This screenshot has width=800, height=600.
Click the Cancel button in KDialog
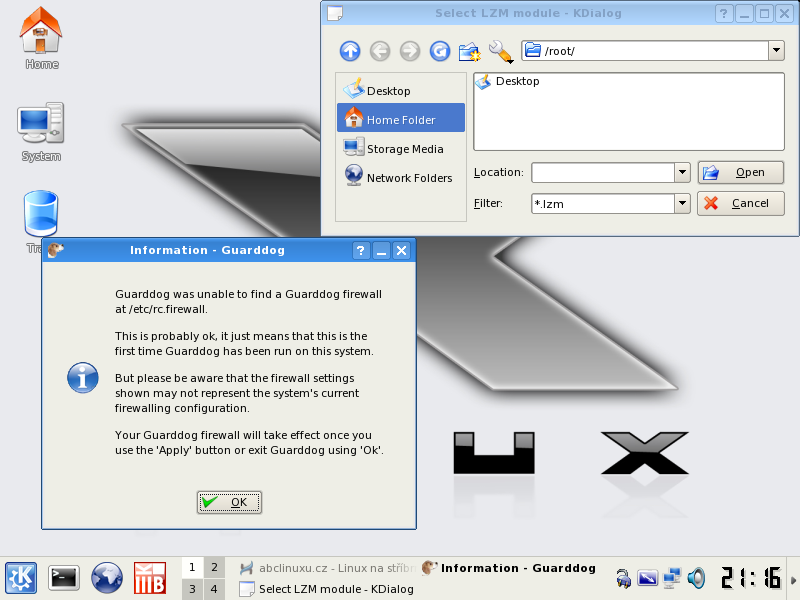(x=741, y=204)
